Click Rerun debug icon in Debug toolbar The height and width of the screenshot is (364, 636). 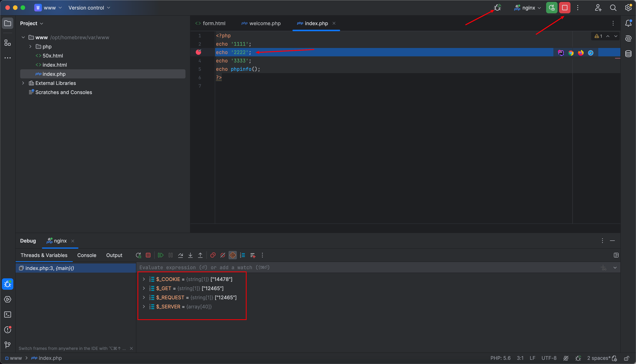(138, 255)
